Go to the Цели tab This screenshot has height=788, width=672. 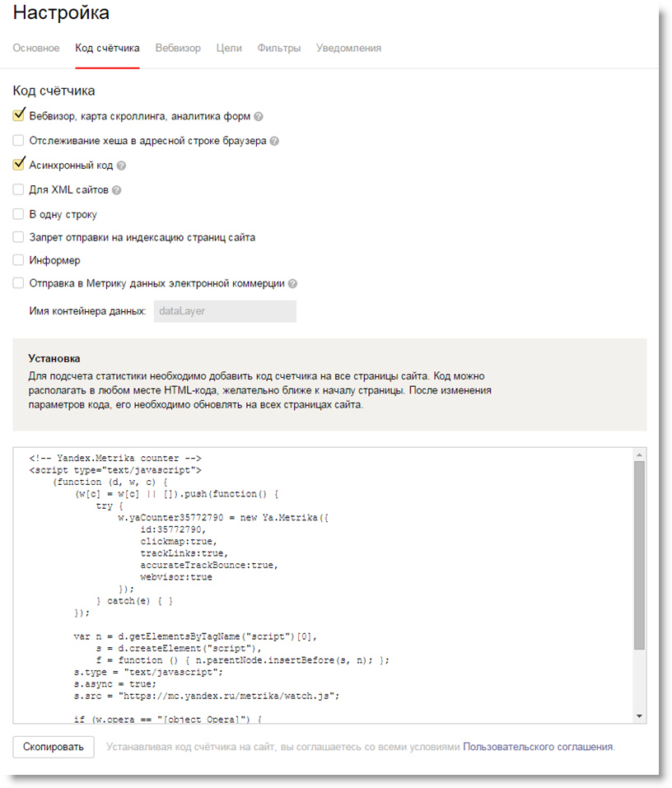(229, 49)
